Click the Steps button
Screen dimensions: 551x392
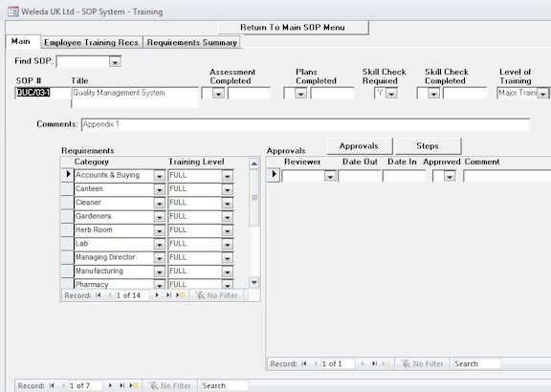[428, 146]
